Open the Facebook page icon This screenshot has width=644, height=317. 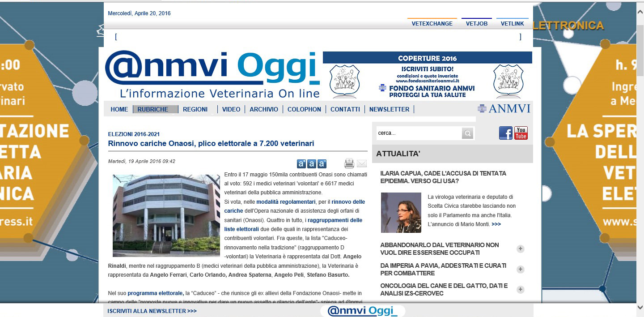(506, 133)
